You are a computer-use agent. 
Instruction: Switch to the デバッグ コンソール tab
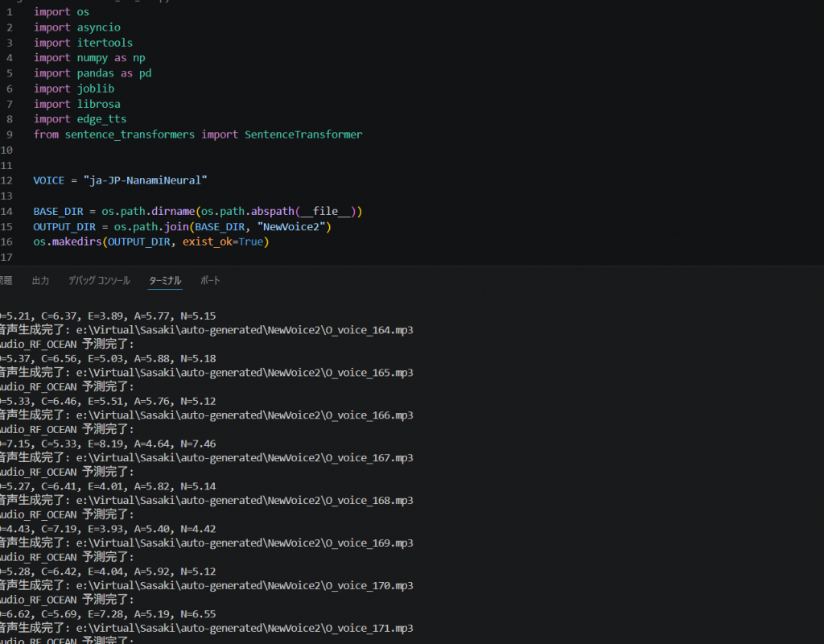pos(99,281)
